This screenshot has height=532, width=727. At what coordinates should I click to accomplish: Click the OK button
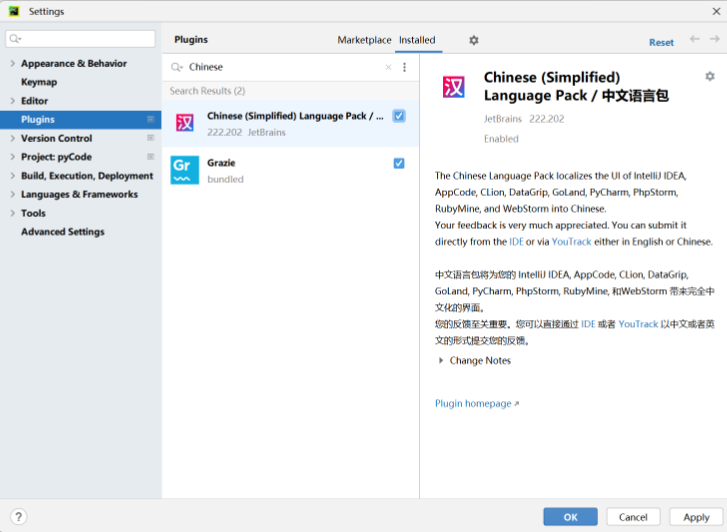tap(570, 517)
